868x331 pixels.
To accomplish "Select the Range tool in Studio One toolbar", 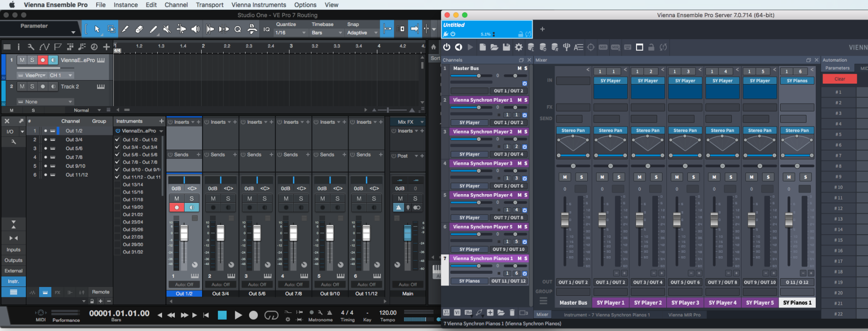I will [111, 29].
